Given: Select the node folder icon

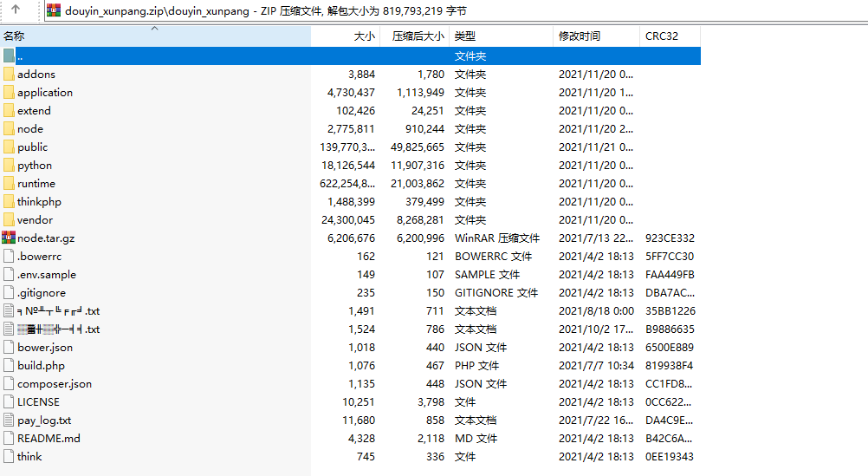Looking at the screenshot, I should click(9, 128).
